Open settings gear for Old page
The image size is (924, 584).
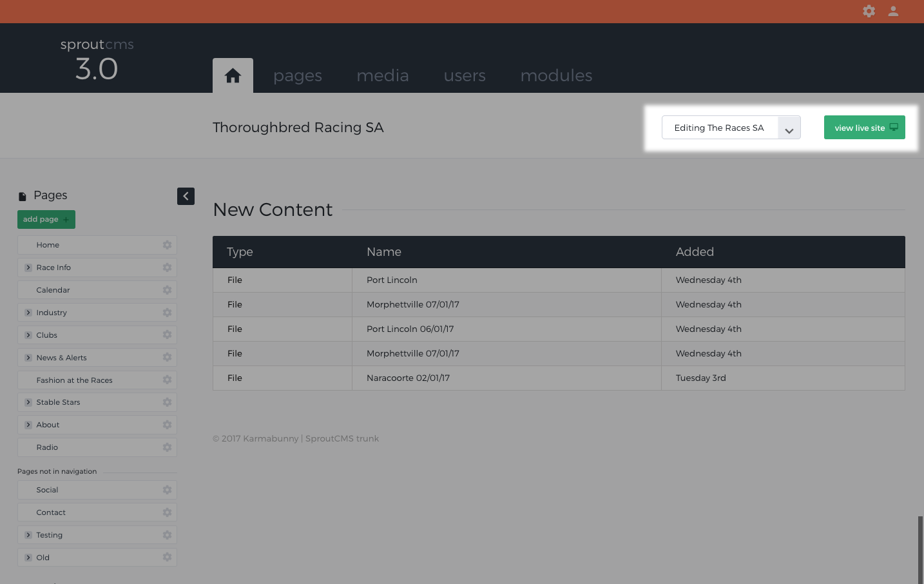pyautogui.click(x=167, y=557)
